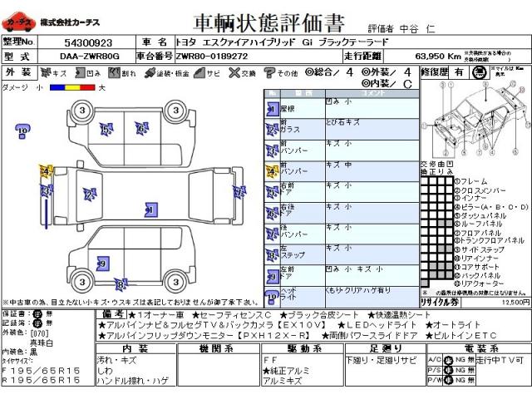Click the とび石キズ comment cell
Screen dimensions: 532x399
(372, 129)
